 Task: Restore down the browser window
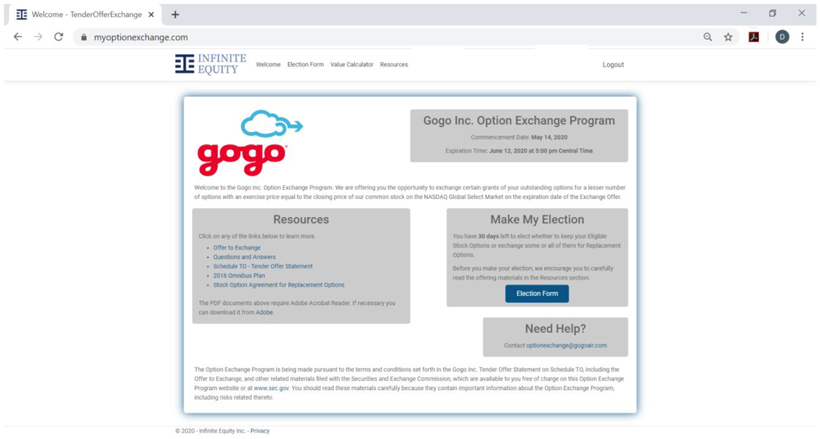pyautogui.click(x=772, y=13)
